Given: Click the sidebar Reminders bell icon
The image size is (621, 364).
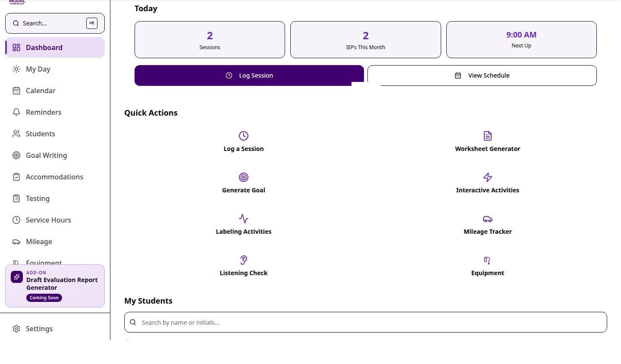Looking at the screenshot, I should click(16, 112).
